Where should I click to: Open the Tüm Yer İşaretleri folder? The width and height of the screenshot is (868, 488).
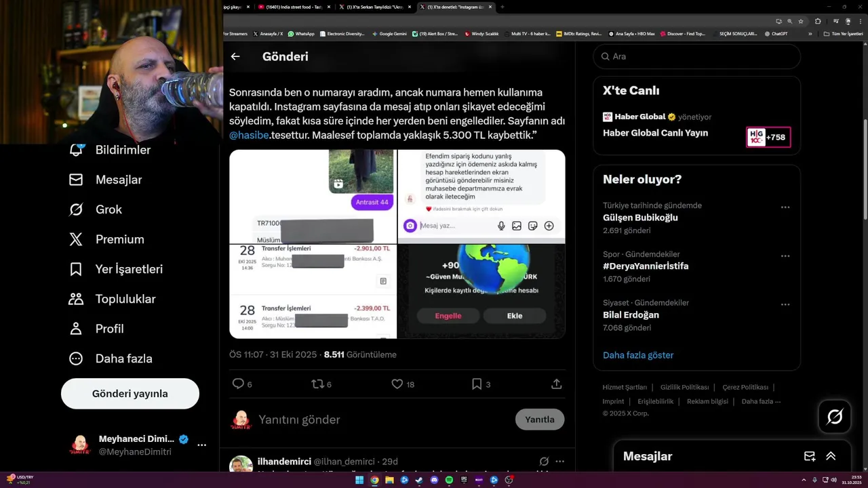tap(843, 34)
